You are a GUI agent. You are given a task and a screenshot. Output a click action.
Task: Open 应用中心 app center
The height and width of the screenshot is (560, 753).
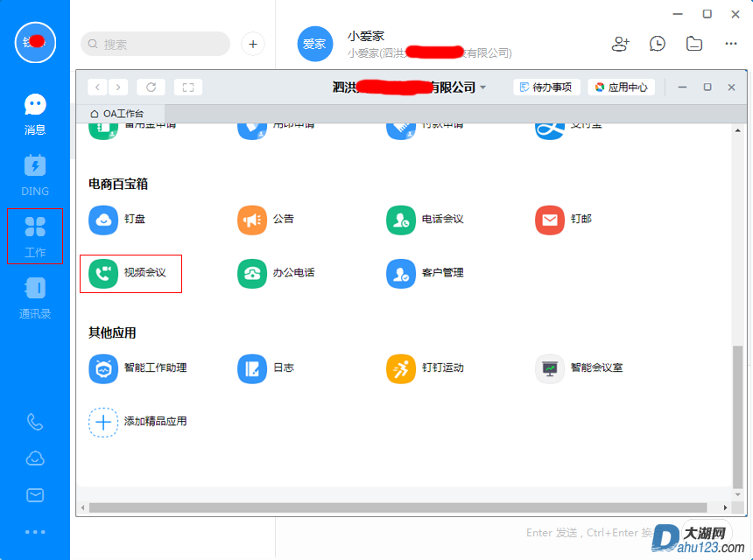pyautogui.click(x=622, y=87)
